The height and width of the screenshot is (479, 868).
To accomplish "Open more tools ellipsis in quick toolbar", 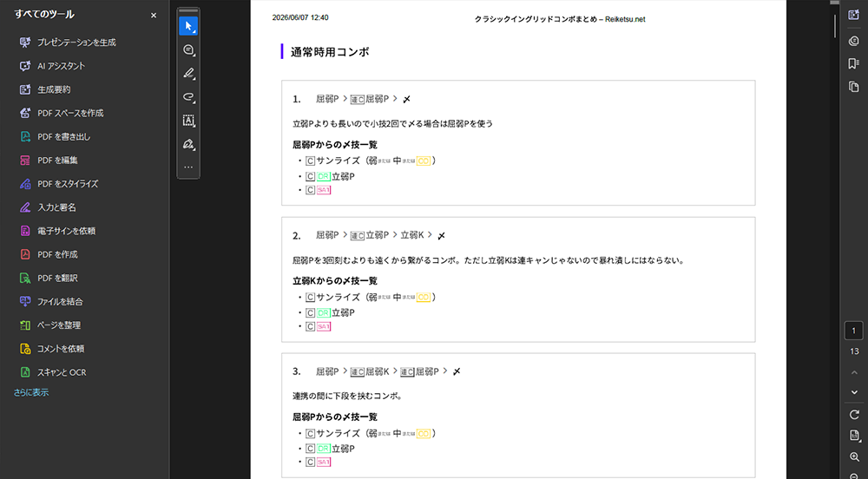I will click(x=188, y=167).
